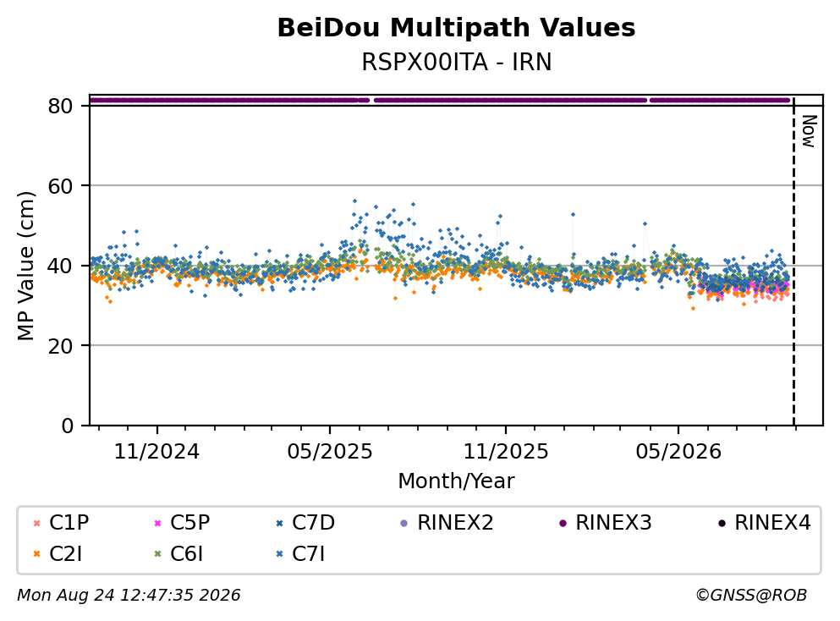Screen dimensions: 840x621
Task: Click the magenta C5P legend marker
Action: pyautogui.click(x=157, y=523)
